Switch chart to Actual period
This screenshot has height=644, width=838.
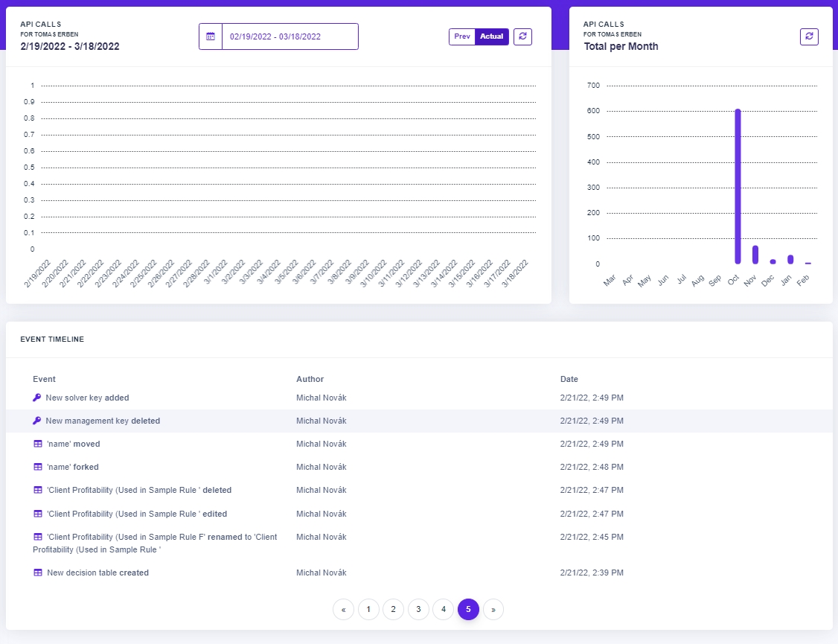tap(491, 36)
